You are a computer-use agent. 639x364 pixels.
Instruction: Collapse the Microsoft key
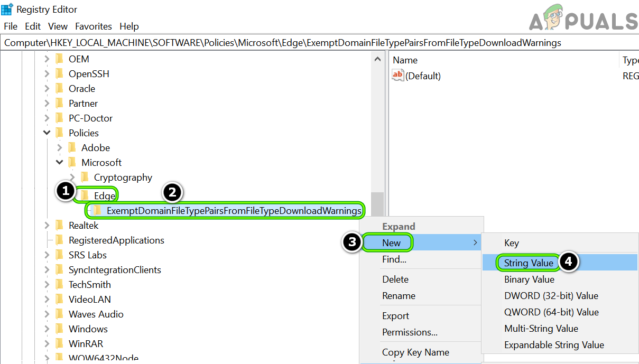pos(60,163)
